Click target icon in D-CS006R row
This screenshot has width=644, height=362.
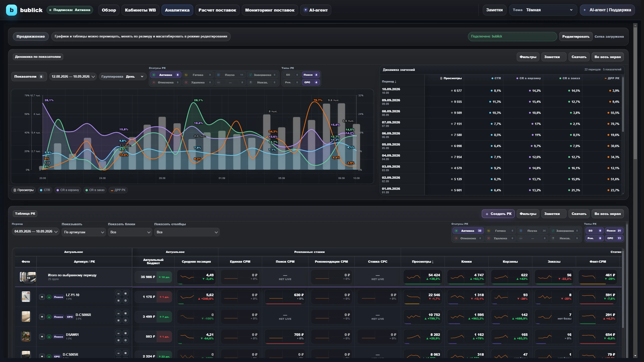click(x=126, y=320)
